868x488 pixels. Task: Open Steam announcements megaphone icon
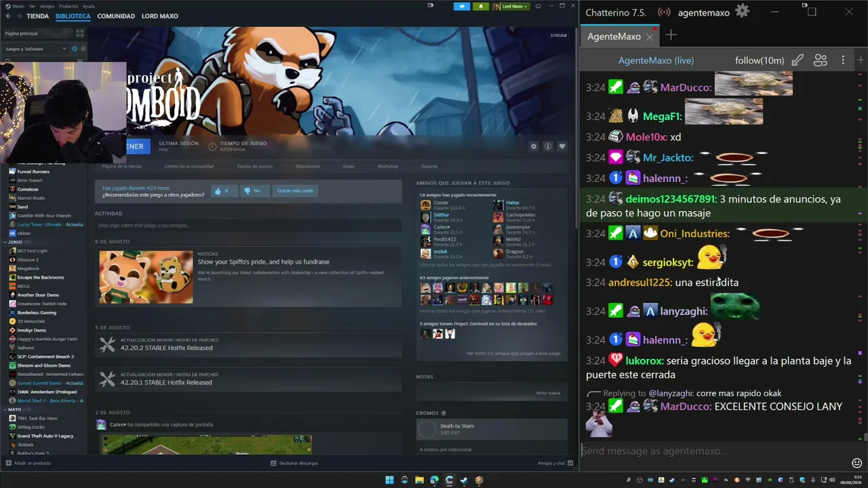462,6
